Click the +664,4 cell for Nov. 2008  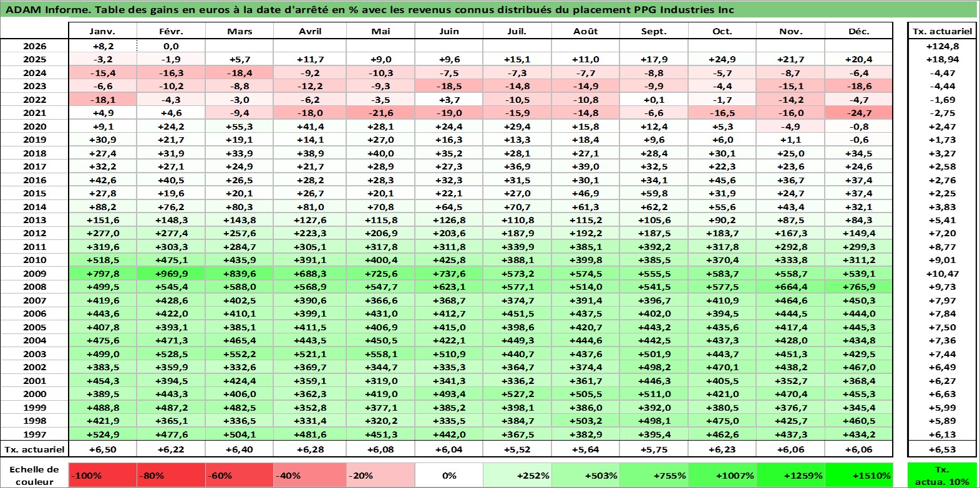pyautogui.click(x=791, y=287)
